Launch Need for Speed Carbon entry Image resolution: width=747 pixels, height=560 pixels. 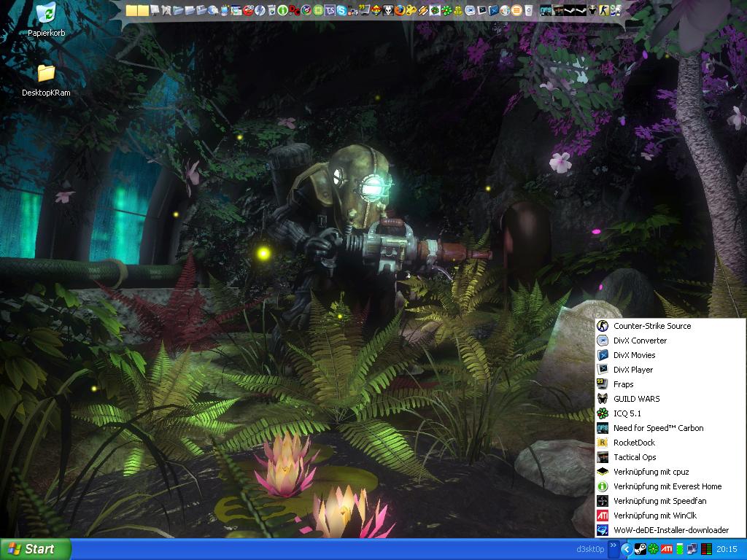[670, 427]
